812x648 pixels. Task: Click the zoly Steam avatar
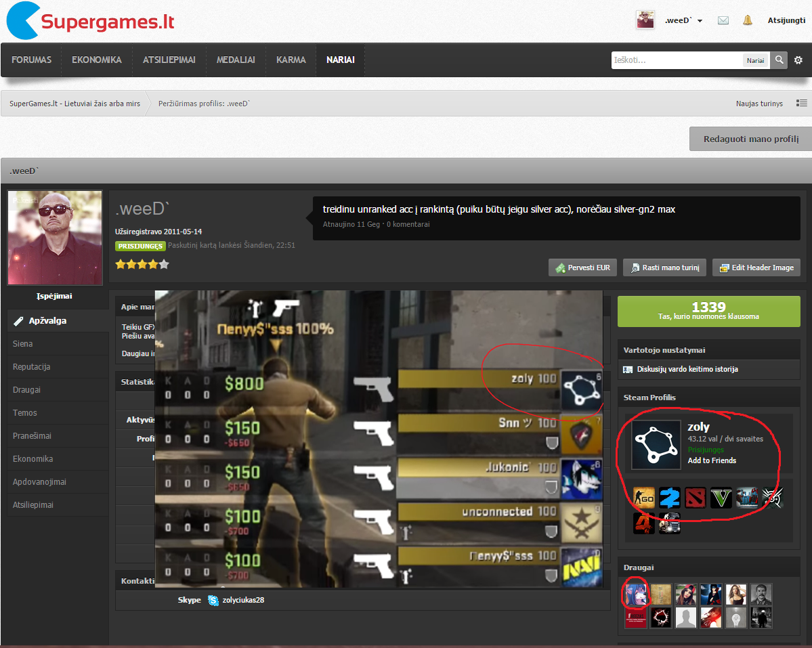coord(656,445)
